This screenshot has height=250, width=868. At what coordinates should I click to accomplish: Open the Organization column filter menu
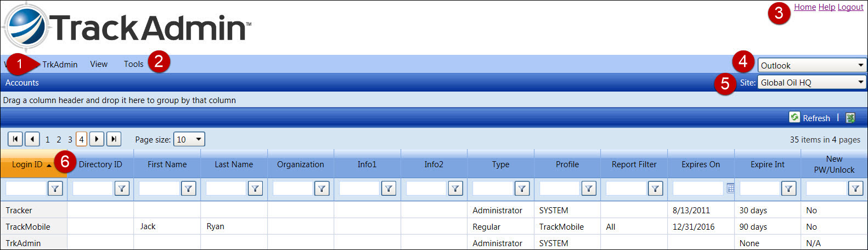(322, 189)
